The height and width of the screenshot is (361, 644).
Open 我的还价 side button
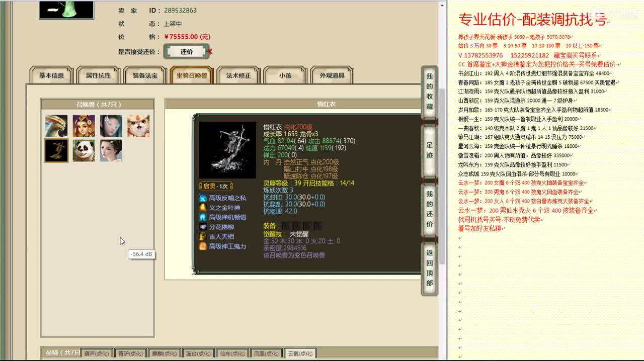pos(429,210)
